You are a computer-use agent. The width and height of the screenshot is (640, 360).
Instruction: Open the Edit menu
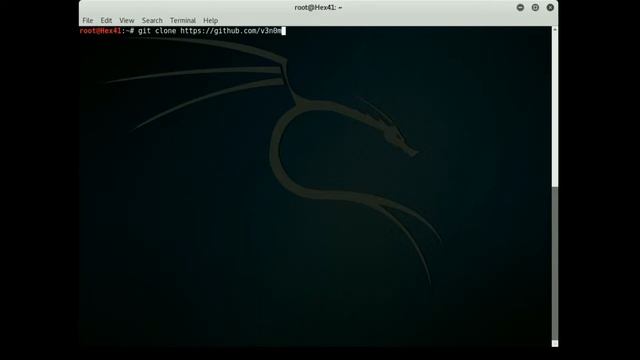(106, 20)
